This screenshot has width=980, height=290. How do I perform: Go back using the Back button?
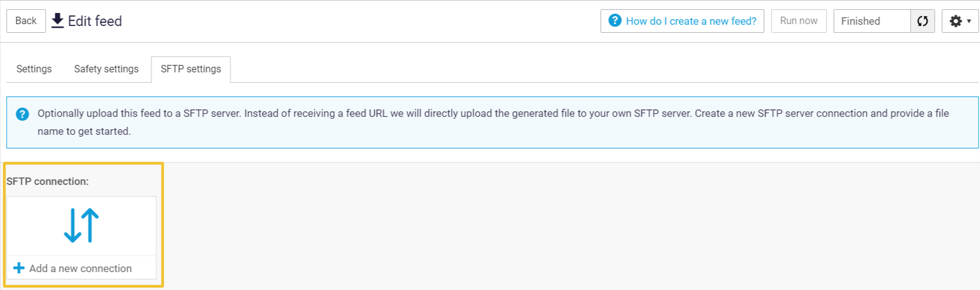(26, 20)
